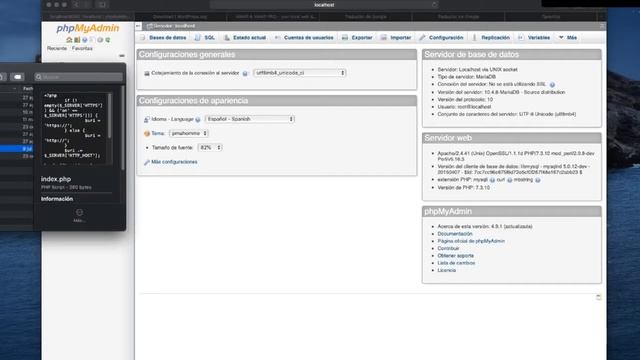Collapse navigation panel using the arrow beside breadcrumb
The image size is (640, 360).
pos(138,26)
